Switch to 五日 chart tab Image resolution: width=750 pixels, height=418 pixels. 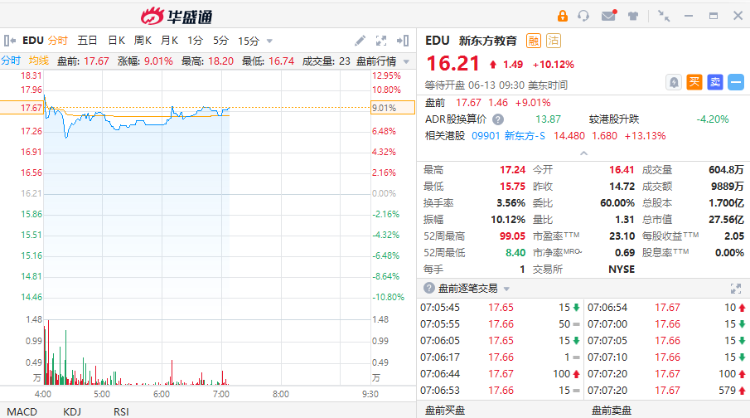87,41
